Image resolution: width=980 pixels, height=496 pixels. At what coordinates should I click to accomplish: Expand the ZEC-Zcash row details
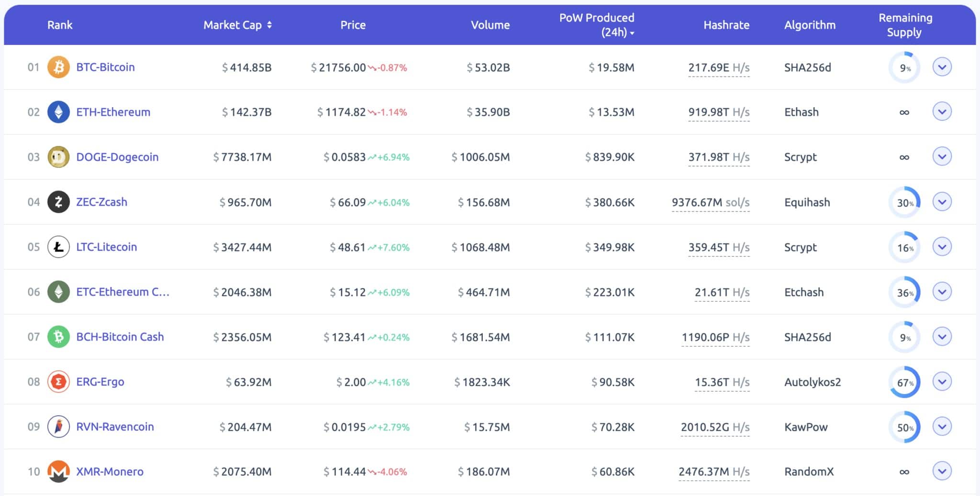(x=942, y=202)
